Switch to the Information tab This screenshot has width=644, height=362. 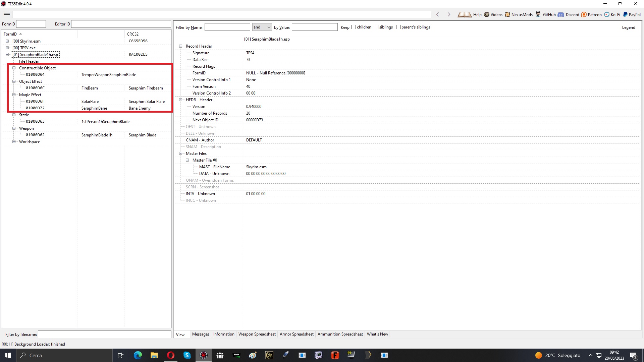tap(224, 334)
